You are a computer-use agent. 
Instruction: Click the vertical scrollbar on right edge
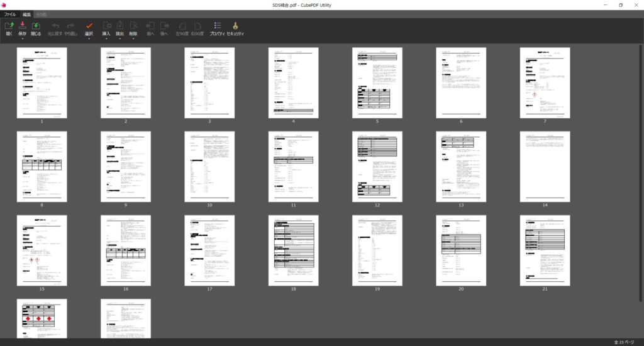pos(641,157)
